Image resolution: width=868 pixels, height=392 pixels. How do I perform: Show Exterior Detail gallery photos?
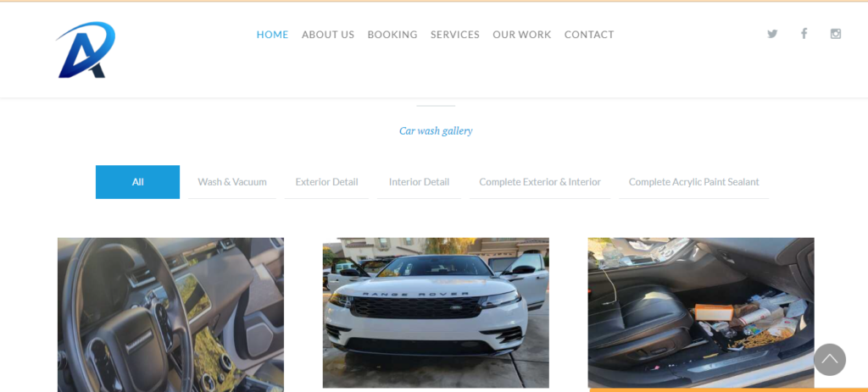pos(326,182)
